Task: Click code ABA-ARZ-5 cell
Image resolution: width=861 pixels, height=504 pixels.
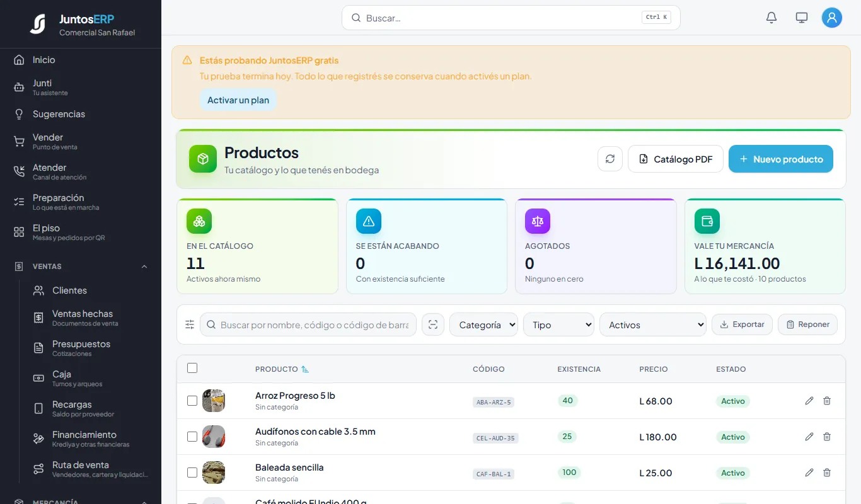Action: (494, 402)
